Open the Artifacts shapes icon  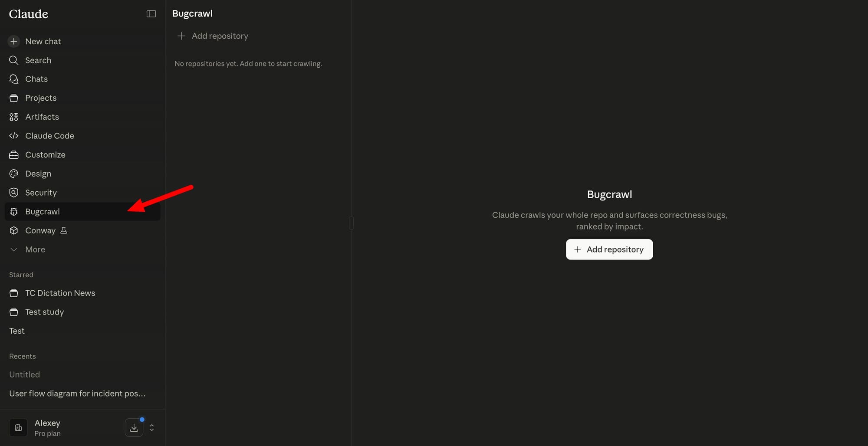[14, 117]
